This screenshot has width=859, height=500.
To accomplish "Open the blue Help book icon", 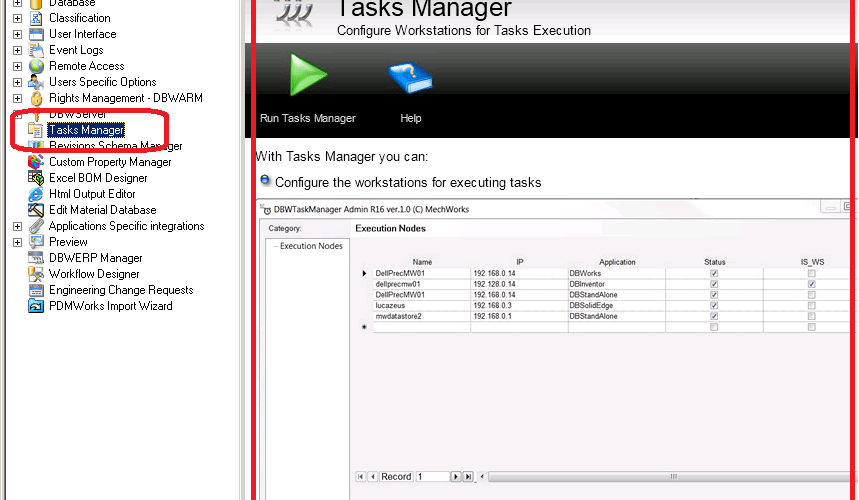I will pyautogui.click(x=410, y=78).
